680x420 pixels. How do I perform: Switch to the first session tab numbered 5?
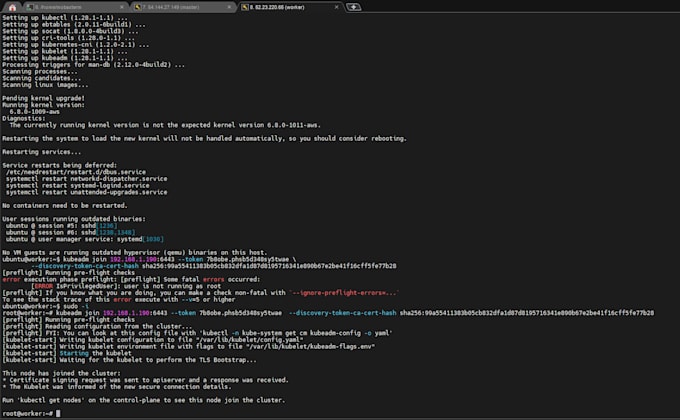pos(75,7)
